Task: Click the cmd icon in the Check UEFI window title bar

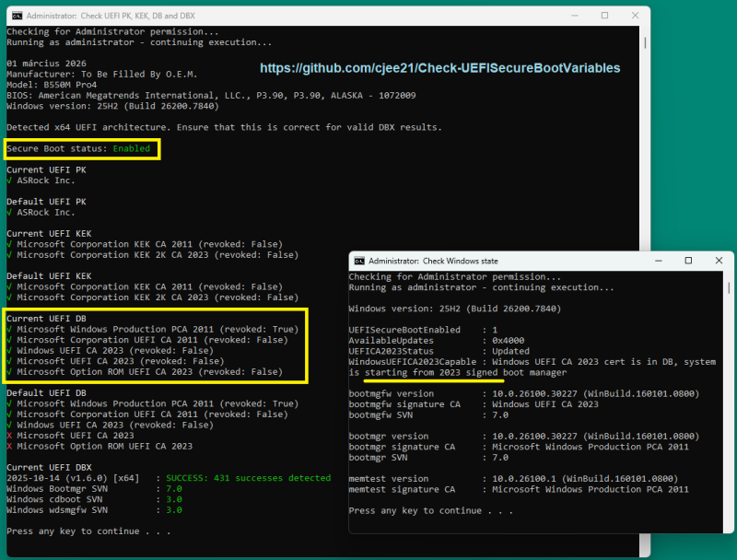Action: pyautogui.click(x=18, y=16)
